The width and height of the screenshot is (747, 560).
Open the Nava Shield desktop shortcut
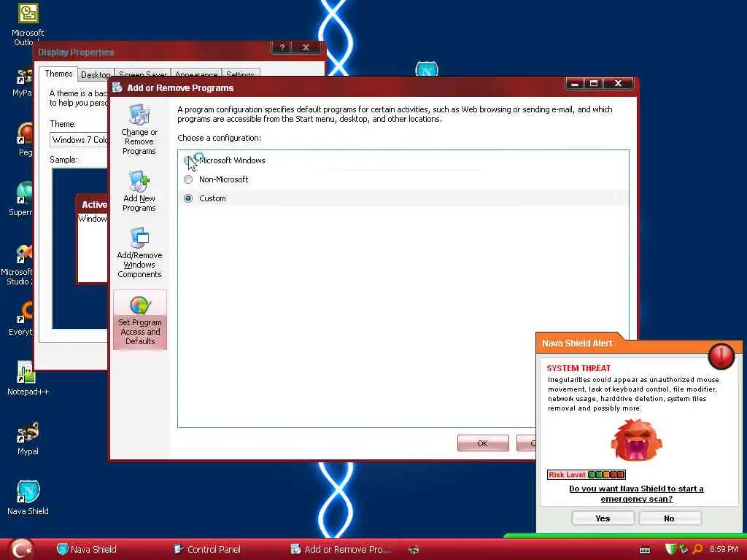coord(28,497)
